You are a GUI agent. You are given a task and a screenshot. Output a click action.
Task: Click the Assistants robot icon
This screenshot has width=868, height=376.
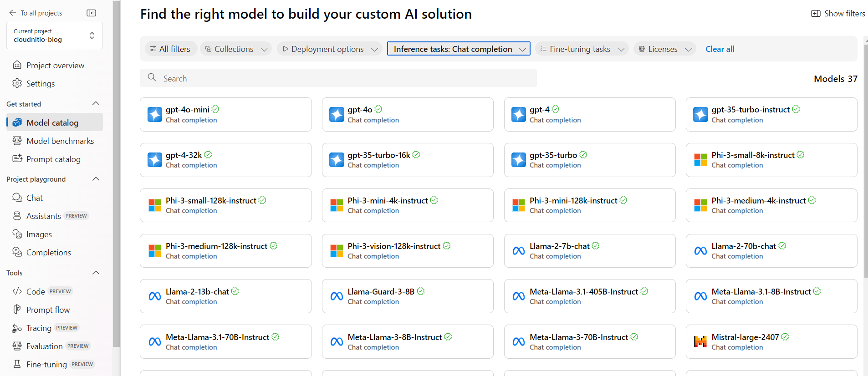pyautogui.click(x=17, y=216)
